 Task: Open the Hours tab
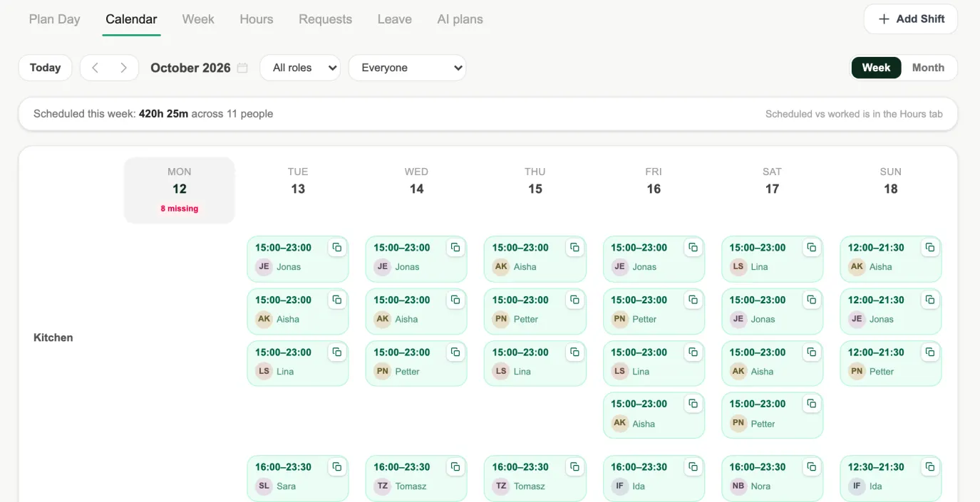tap(257, 19)
